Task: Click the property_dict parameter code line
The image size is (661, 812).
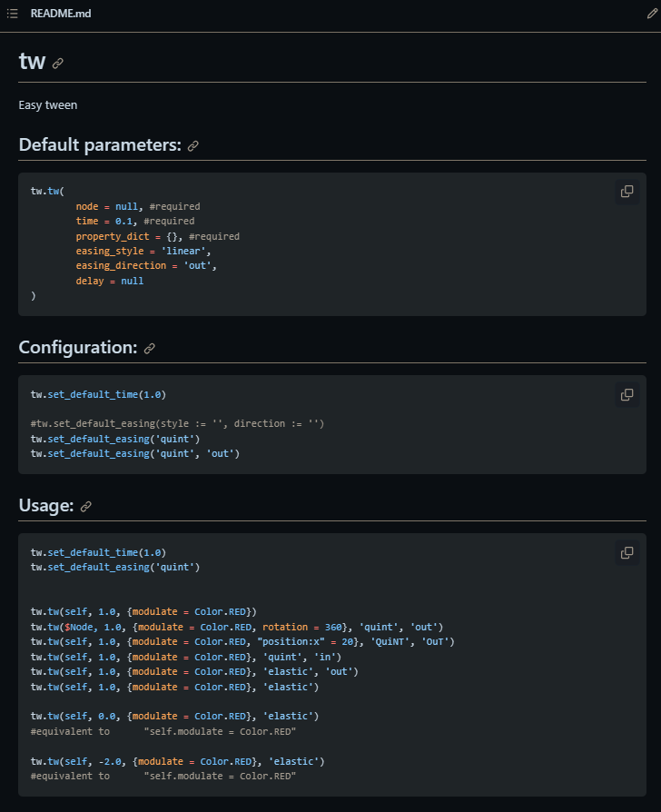Action: 157,237
